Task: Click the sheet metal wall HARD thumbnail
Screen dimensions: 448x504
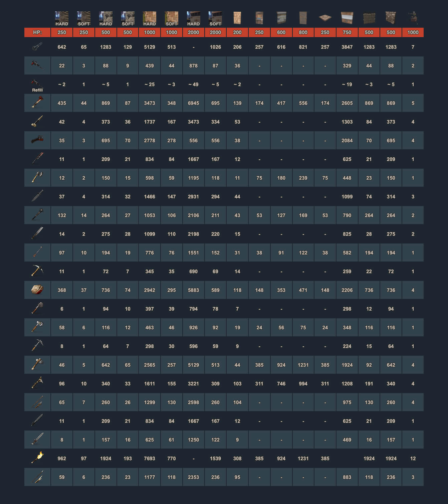Action: point(150,19)
